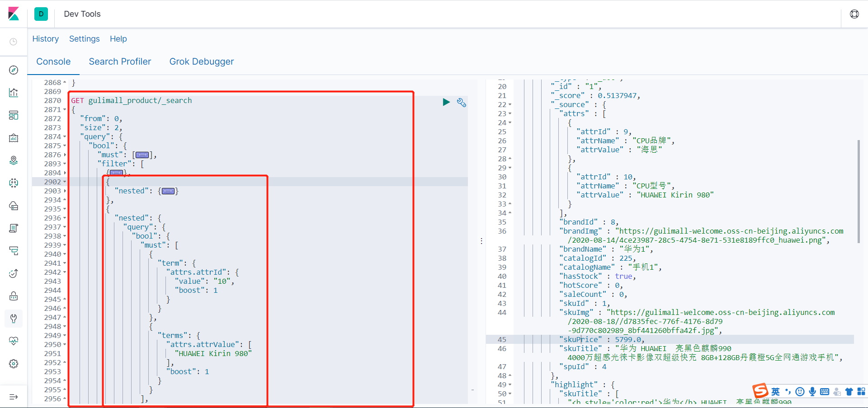Open the help menu icon at top right
Screen dimensions: 868x408
click(854, 14)
